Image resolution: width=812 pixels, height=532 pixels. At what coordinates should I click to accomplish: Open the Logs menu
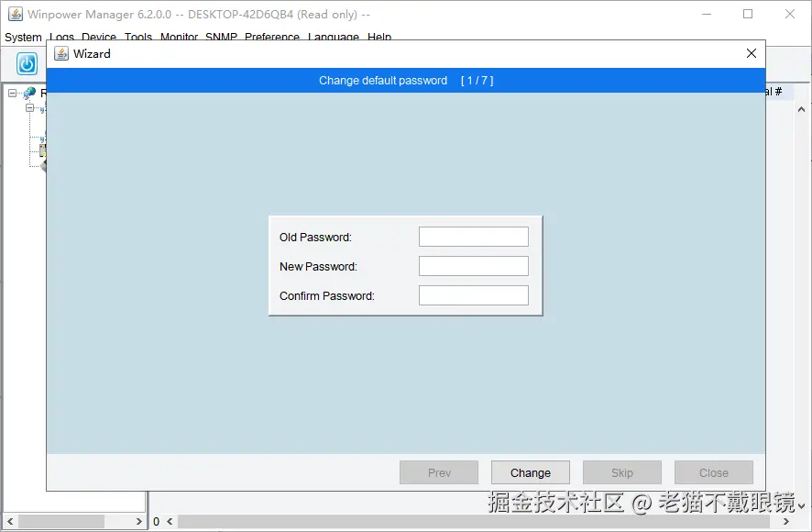61,37
